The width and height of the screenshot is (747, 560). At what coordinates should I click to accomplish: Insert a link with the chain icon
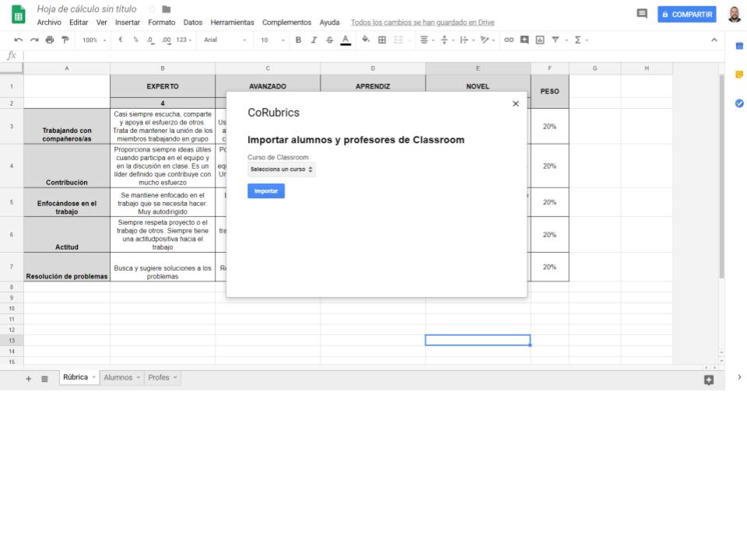tap(510, 40)
